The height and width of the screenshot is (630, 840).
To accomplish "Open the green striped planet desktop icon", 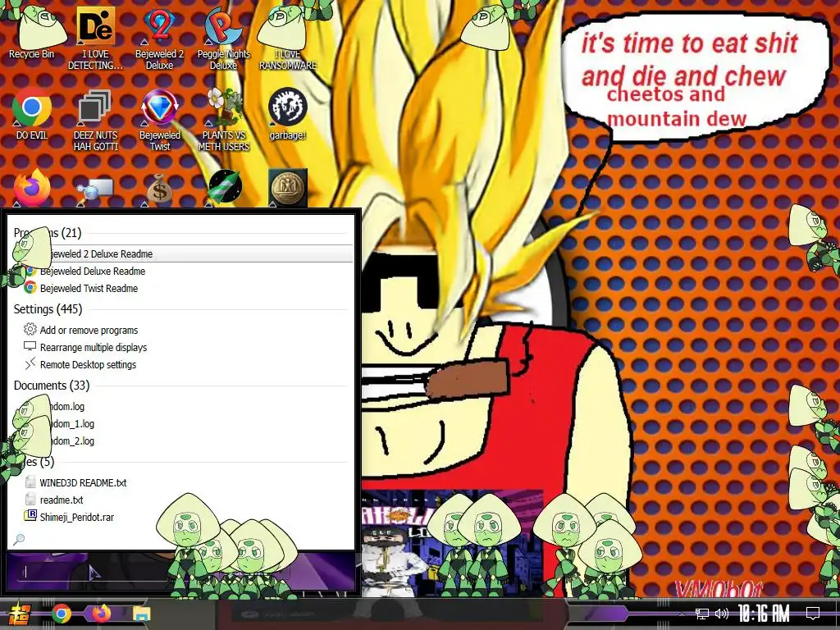I will point(225,187).
